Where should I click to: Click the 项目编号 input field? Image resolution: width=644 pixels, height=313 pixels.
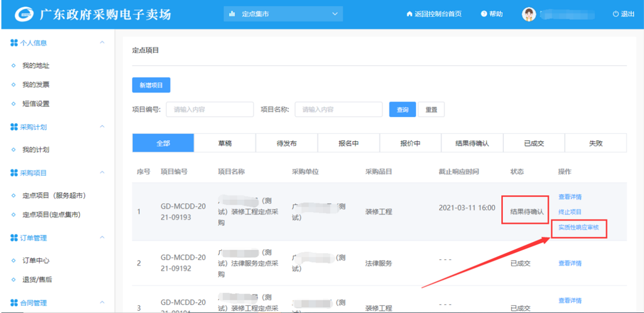coord(209,110)
